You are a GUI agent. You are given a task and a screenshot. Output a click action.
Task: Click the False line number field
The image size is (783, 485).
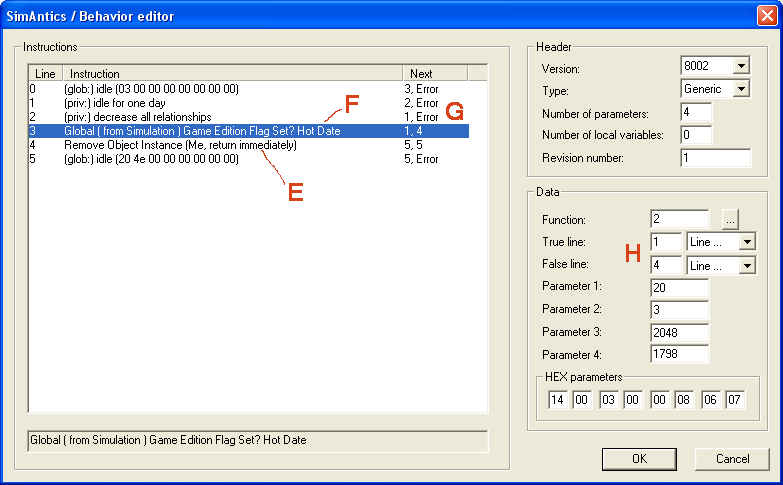[666, 265]
